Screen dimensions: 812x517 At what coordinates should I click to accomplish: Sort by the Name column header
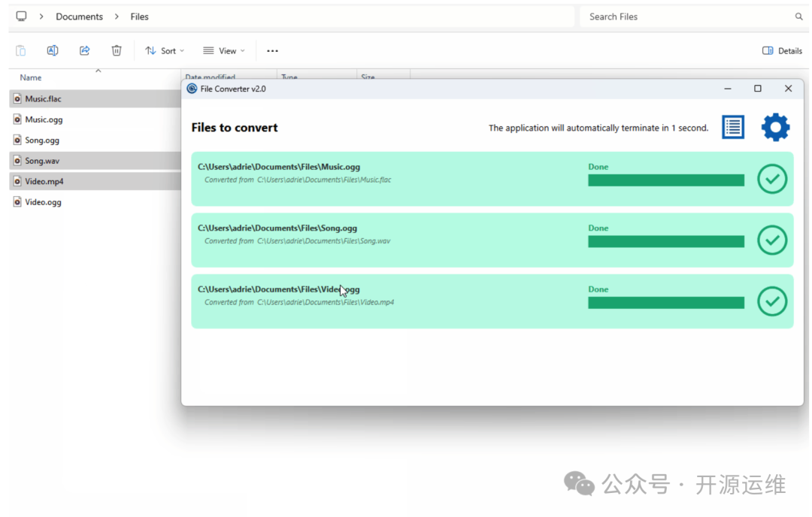[x=31, y=77]
